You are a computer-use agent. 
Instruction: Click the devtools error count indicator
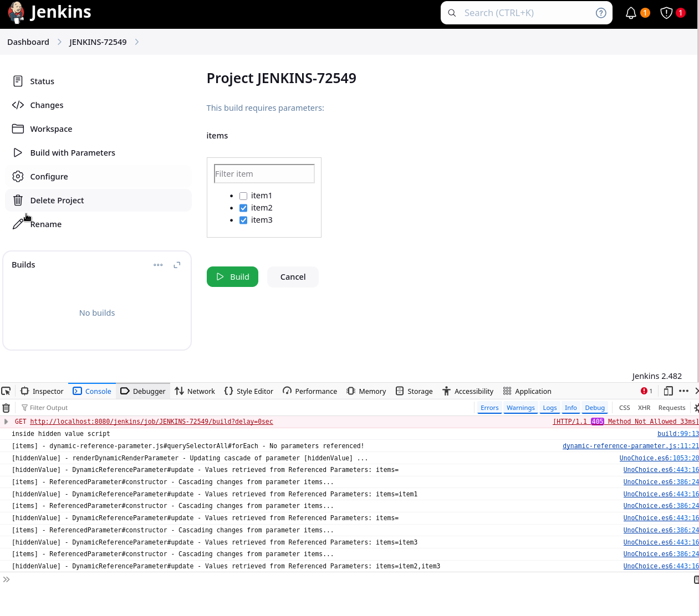tap(646, 391)
